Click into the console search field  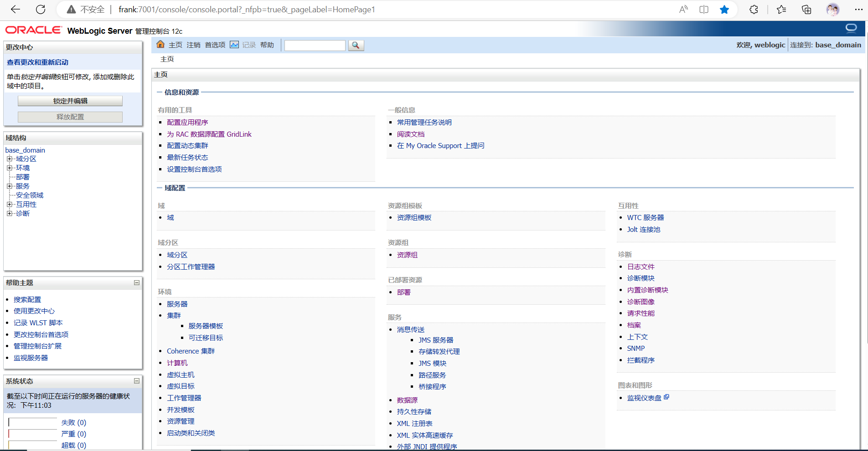[315, 45]
